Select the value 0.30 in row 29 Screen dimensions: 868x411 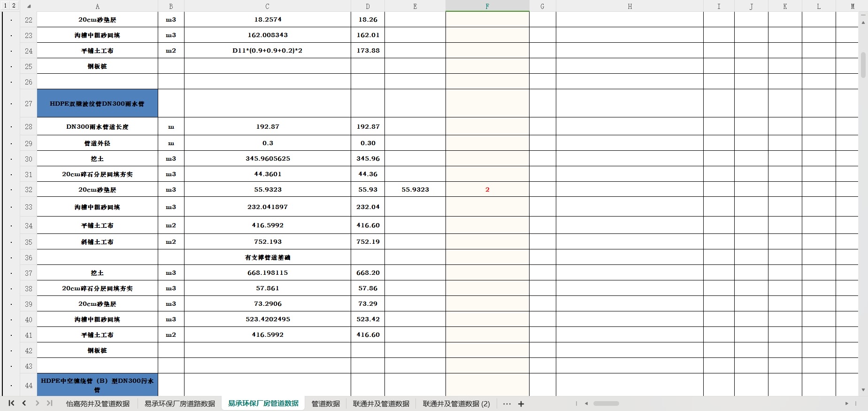click(x=368, y=143)
